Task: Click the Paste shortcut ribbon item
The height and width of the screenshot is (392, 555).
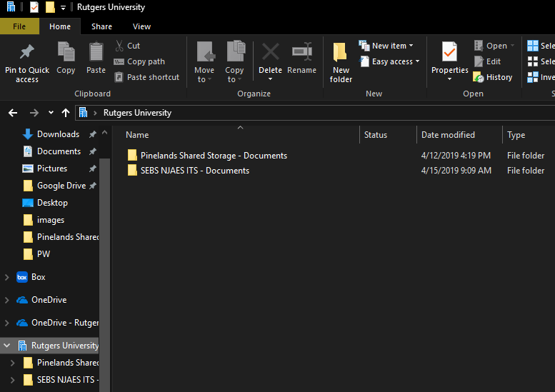Action: click(147, 77)
